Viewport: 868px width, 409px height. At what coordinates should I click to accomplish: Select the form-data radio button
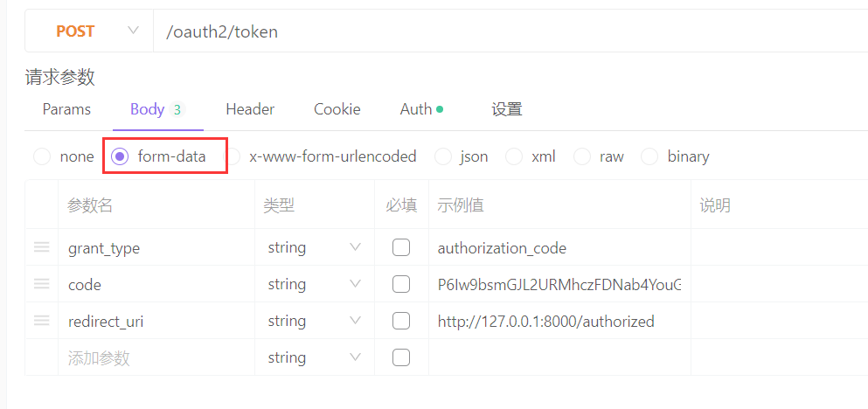pyautogui.click(x=121, y=156)
